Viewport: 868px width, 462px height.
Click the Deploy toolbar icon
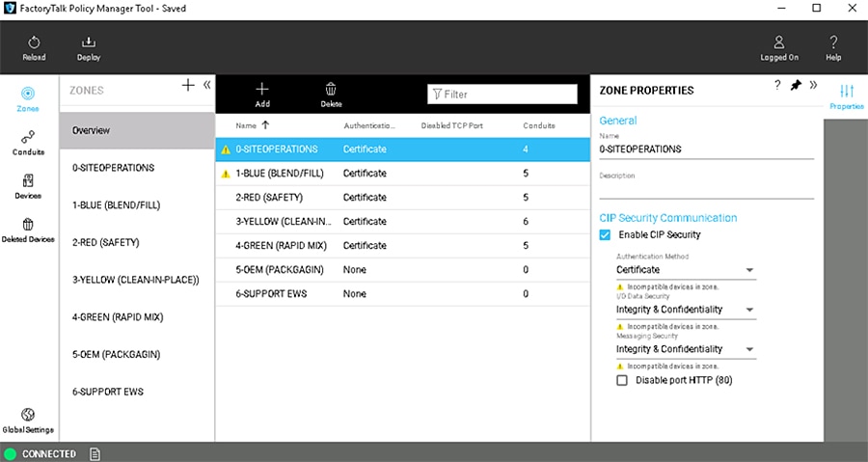coord(89,42)
